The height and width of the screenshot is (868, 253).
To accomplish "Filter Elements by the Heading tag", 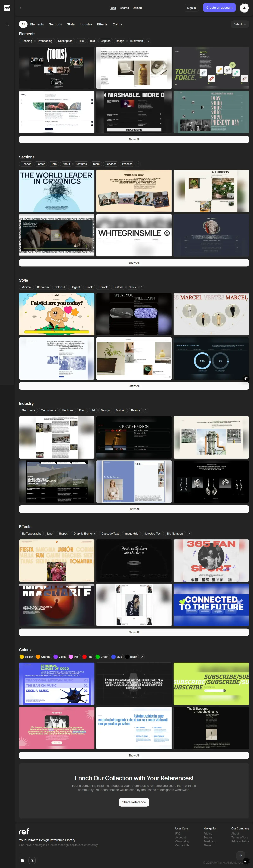I will (27, 41).
